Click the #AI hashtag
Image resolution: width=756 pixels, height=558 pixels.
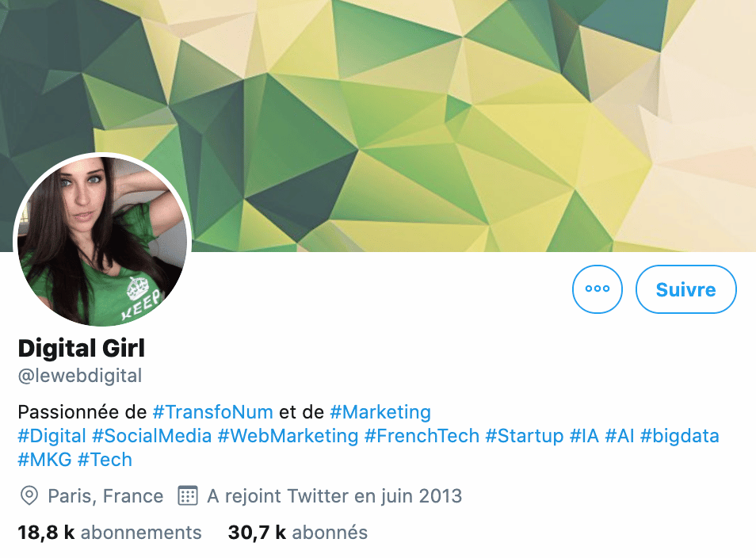coord(620,436)
